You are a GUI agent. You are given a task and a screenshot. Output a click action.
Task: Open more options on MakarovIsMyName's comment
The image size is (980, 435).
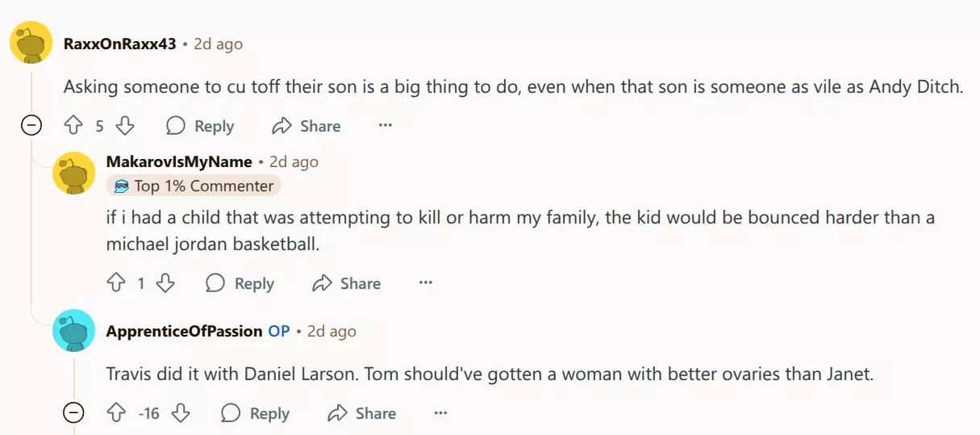pos(426,283)
